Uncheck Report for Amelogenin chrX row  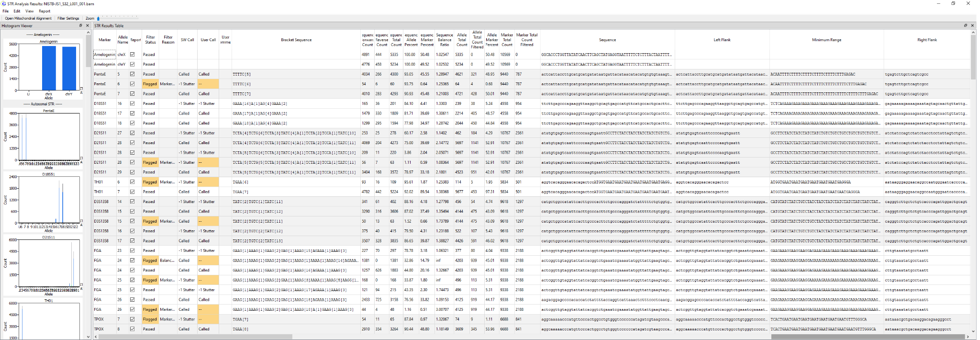(x=133, y=55)
